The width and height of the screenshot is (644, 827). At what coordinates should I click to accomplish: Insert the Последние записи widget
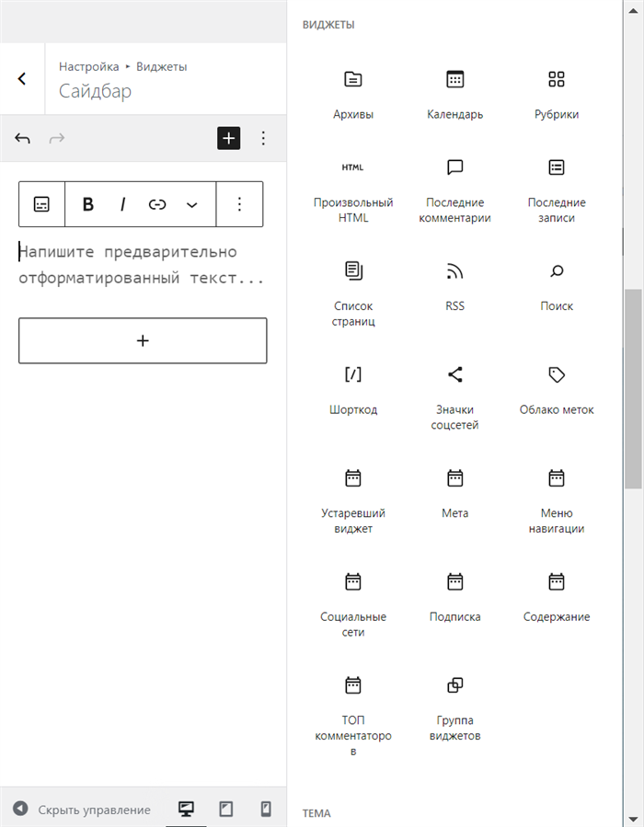tap(557, 191)
